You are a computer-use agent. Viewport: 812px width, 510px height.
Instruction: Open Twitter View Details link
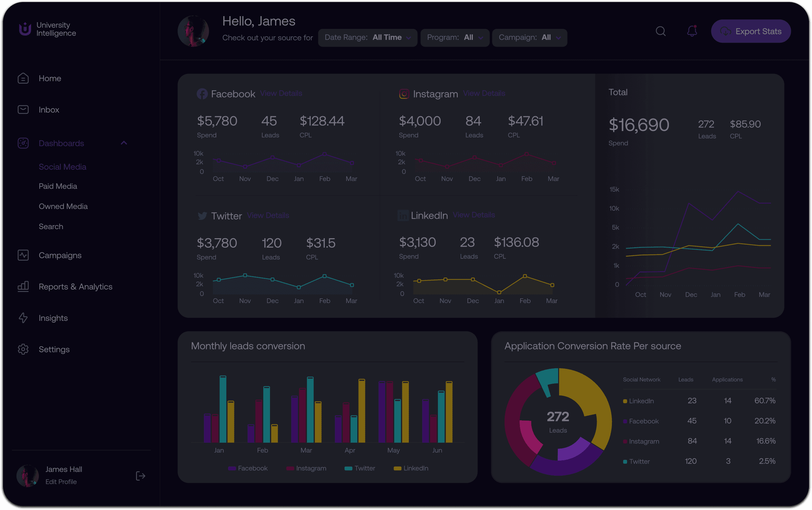(x=268, y=216)
